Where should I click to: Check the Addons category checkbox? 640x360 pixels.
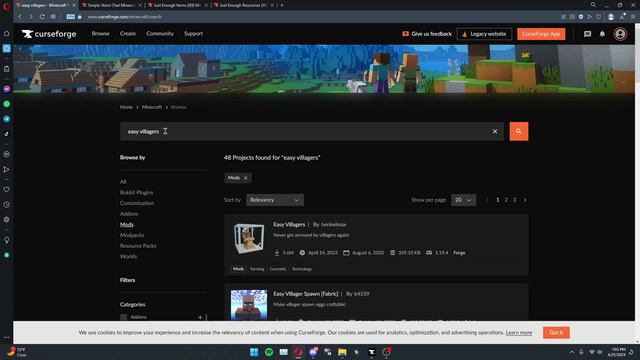[x=123, y=317]
